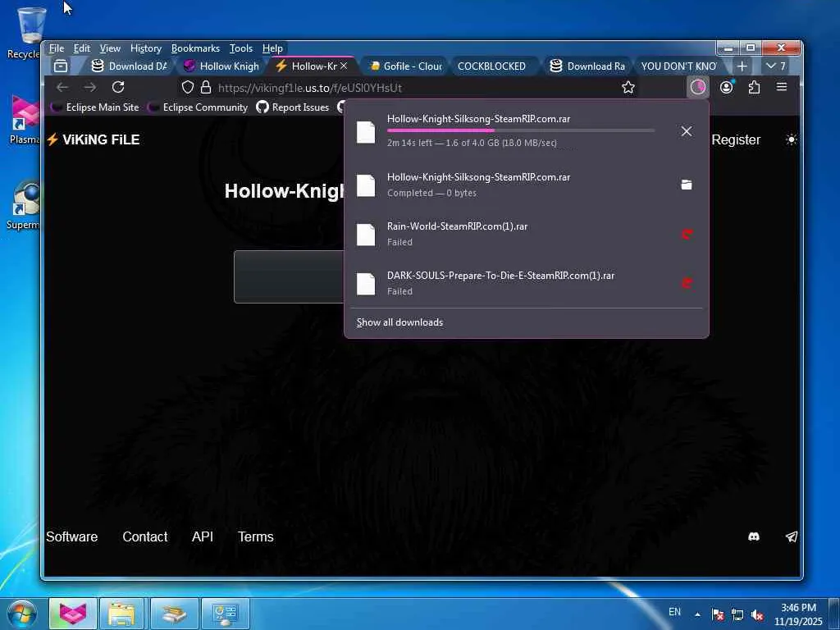The height and width of the screenshot is (630, 840).
Task: Open a new tab with the plus button
Action: [x=742, y=66]
